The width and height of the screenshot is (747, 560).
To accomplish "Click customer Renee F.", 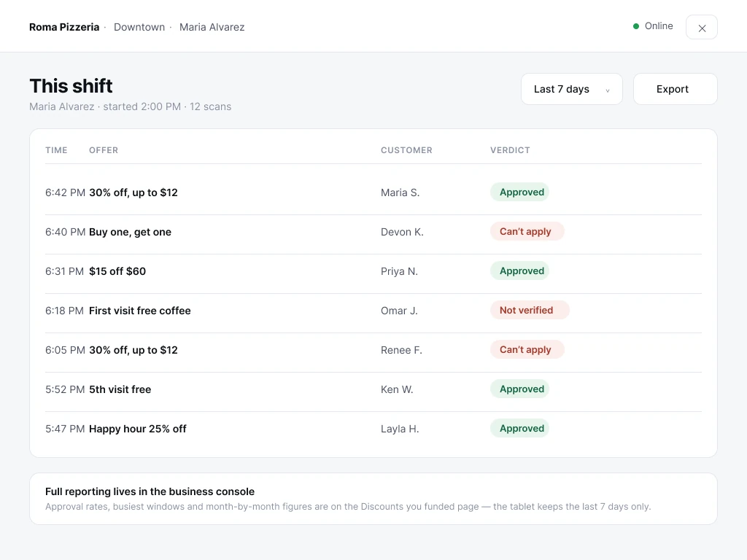I will pos(402,350).
